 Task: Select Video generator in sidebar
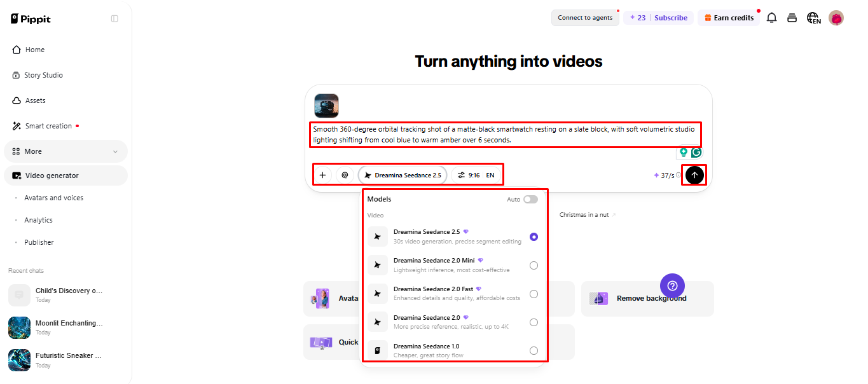pos(65,175)
